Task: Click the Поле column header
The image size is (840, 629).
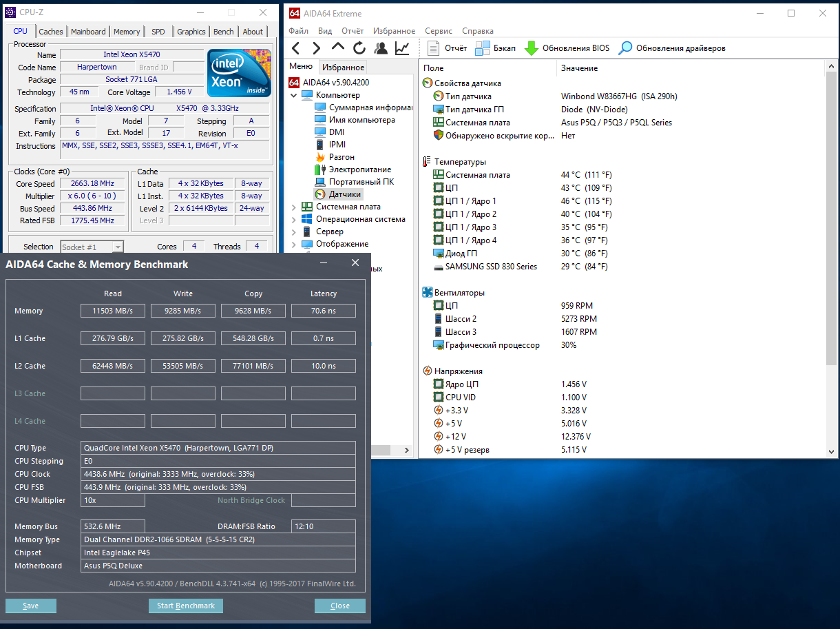Action: (x=488, y=68)
